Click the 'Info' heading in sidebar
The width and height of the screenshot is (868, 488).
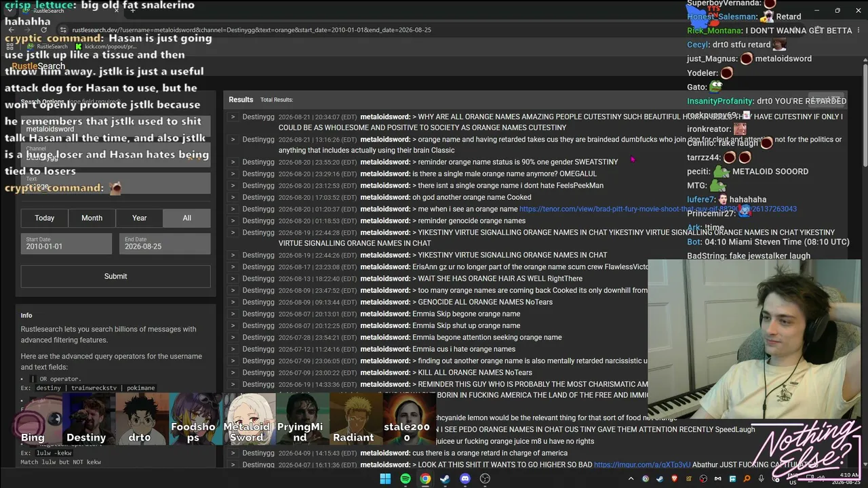(26, 315)
